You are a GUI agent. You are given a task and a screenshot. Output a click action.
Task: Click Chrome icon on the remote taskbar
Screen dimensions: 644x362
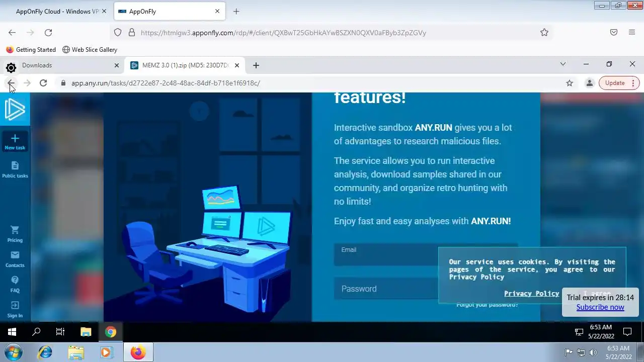(x=111, y=332)
